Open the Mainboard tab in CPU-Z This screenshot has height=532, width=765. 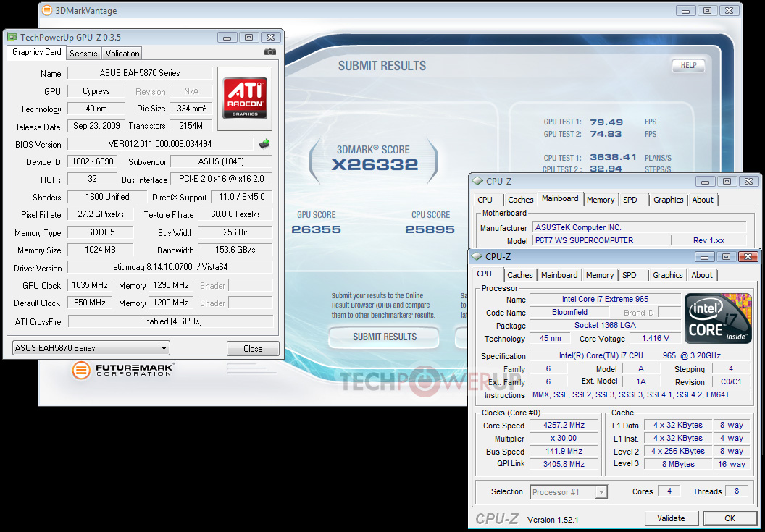[559, 275]
